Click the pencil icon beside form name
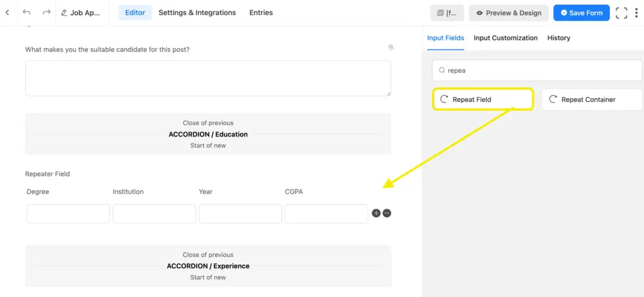Image resolution: width=644 pixels, height=297 pixels. click(x=64, y=13)
